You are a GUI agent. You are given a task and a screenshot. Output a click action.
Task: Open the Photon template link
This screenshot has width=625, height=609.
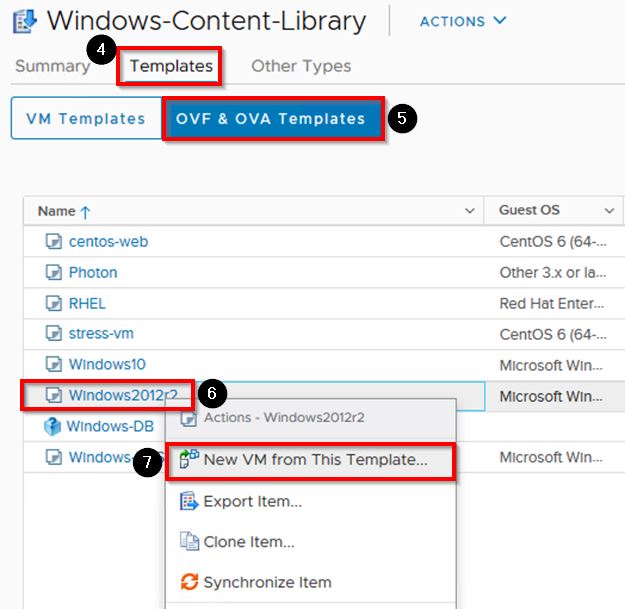(x=93, y=273)
